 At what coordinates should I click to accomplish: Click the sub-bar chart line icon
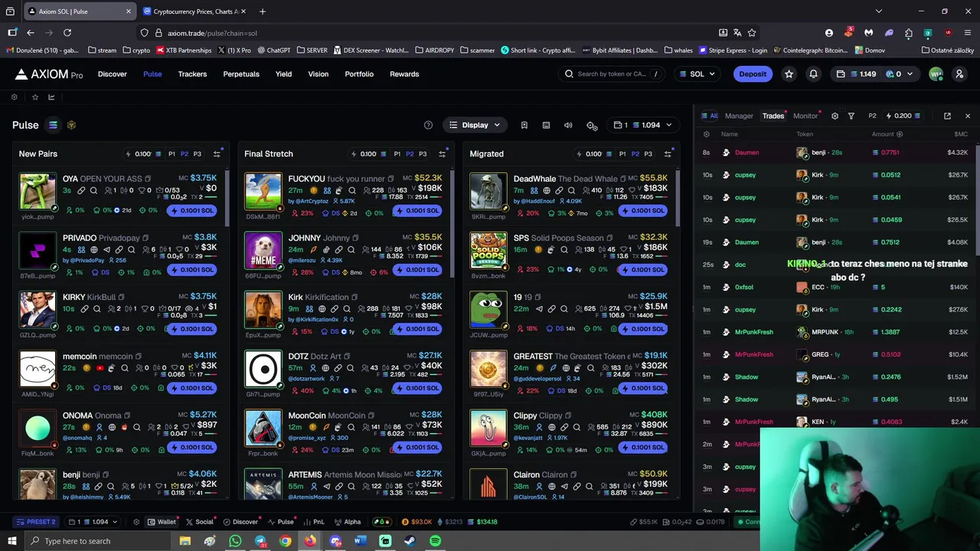coord(51,97)
